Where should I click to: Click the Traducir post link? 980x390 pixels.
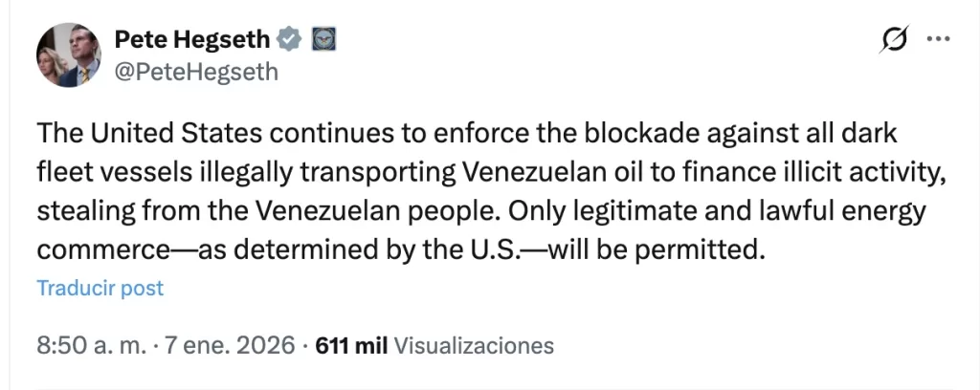(100, 288)
